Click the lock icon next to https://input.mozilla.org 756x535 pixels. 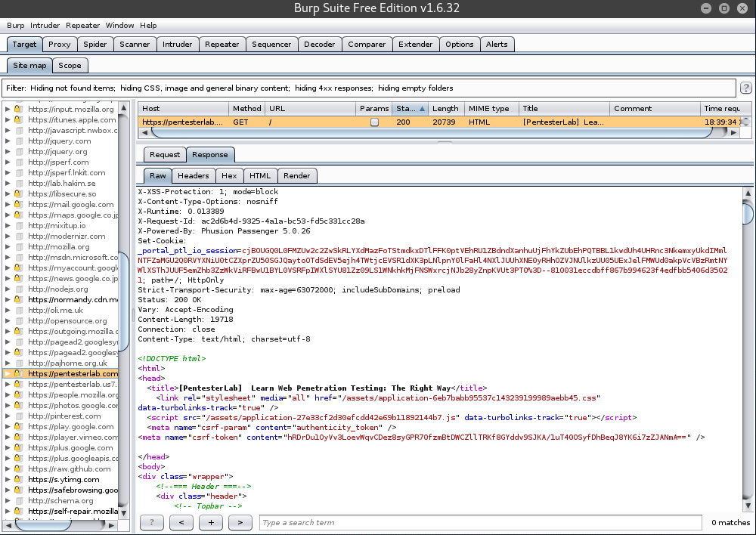click(x=18, y=109)
